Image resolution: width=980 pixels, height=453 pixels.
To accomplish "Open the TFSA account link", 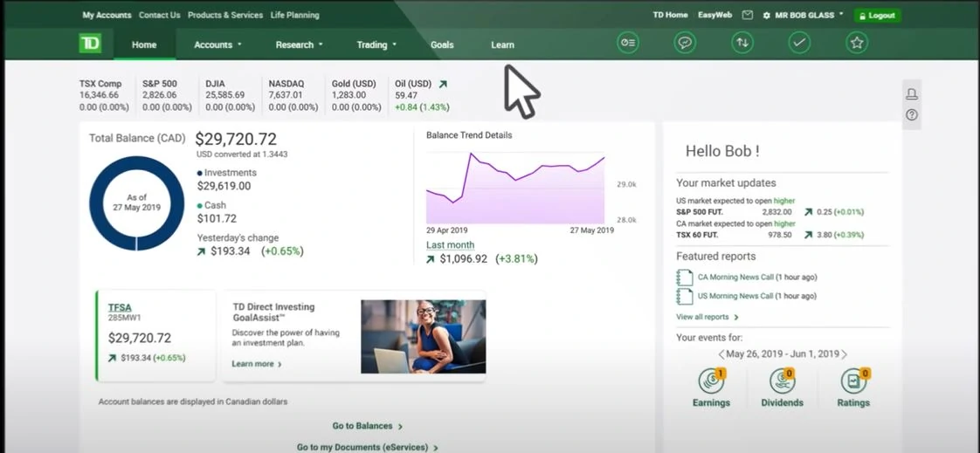I will click(120, 307).
